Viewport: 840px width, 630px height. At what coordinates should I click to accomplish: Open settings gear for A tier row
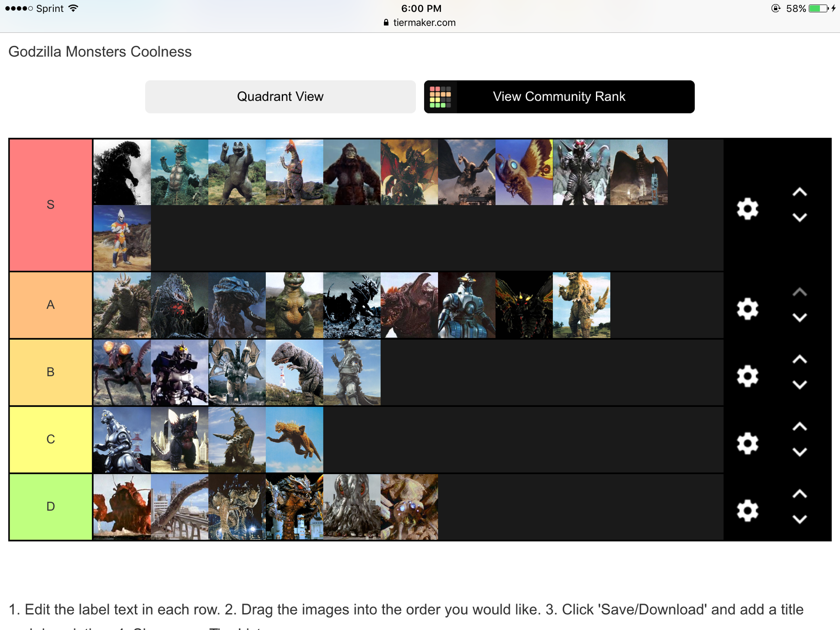pos(748,309)
